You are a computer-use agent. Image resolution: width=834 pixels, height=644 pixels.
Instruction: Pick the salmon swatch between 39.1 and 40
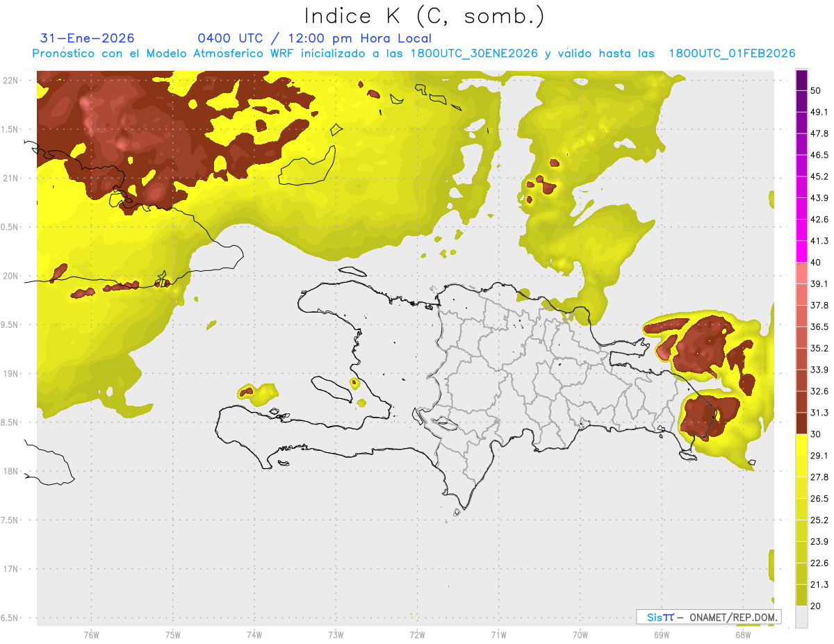tap(801, 273)
